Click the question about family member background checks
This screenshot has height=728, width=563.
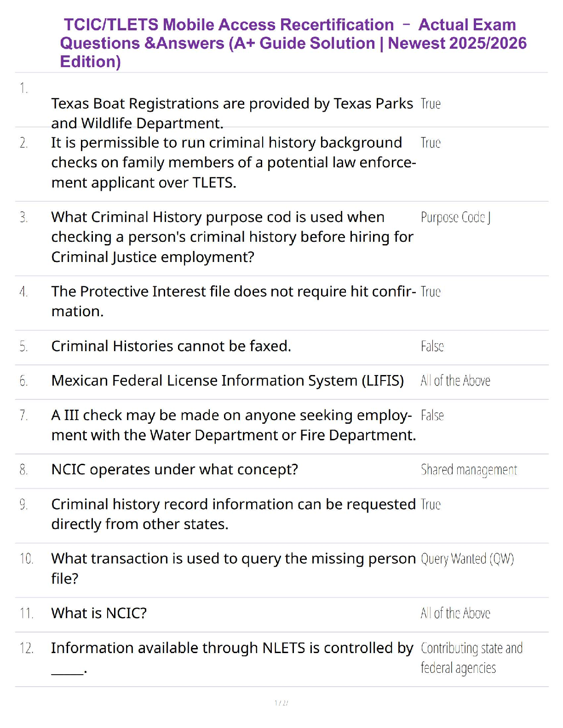233,163
